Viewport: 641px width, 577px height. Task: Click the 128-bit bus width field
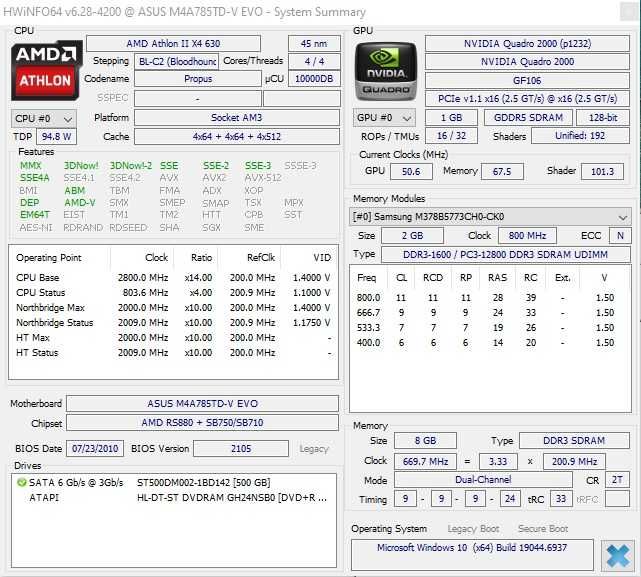coord(603,118)
